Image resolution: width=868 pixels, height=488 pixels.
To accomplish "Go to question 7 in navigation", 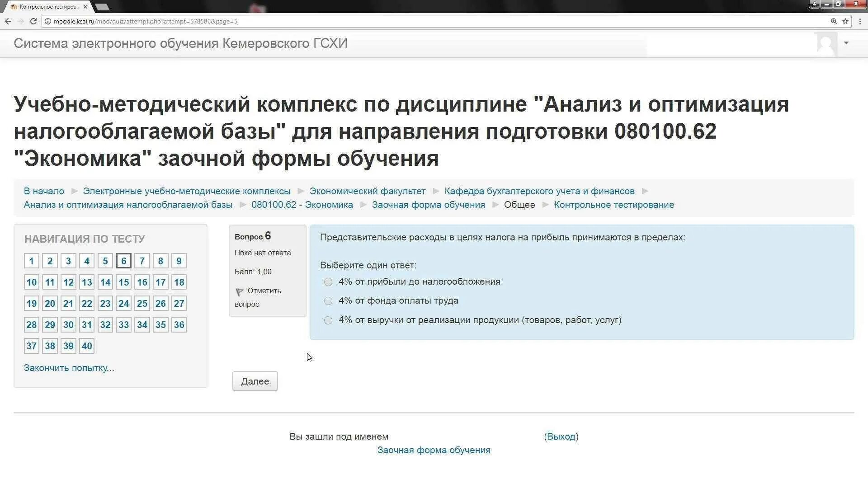I will coord(142,261).
